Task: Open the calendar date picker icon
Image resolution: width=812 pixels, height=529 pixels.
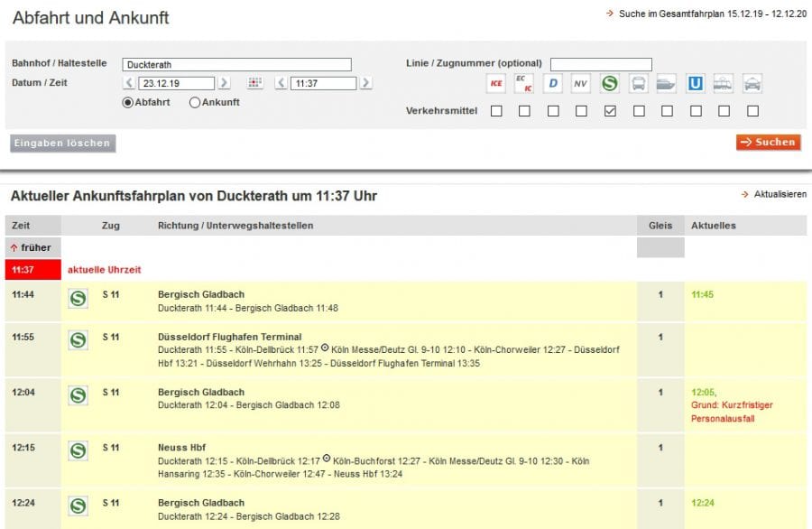Action: tap(255, 83)
